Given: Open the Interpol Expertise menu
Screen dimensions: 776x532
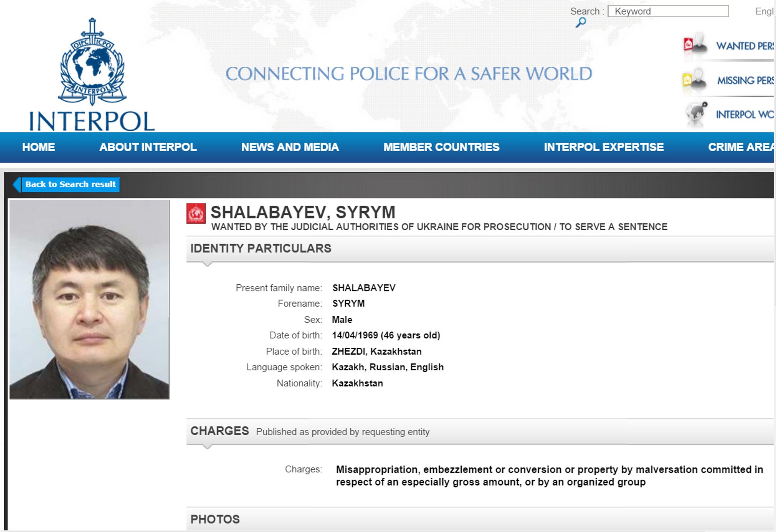Looking at the screenshot, I should (603, 147).
